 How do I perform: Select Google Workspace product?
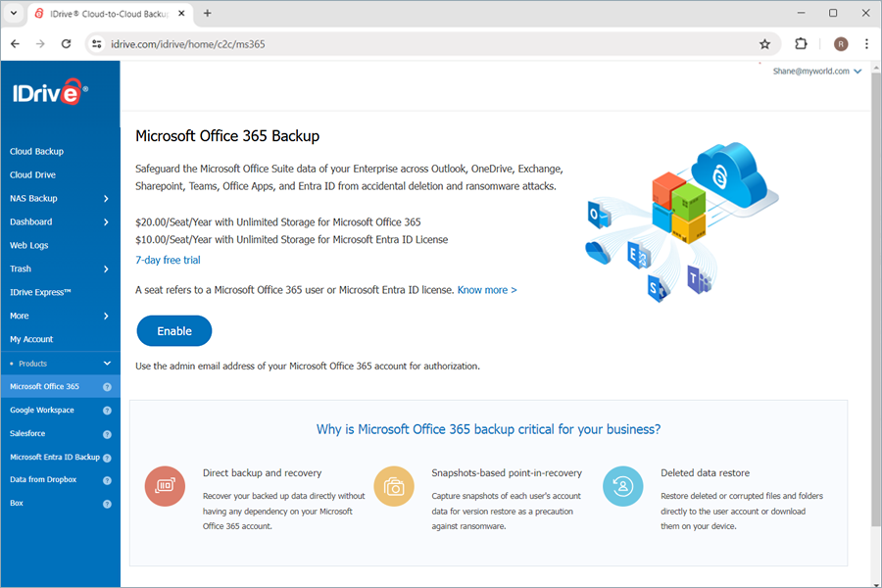tap(41, 411)
